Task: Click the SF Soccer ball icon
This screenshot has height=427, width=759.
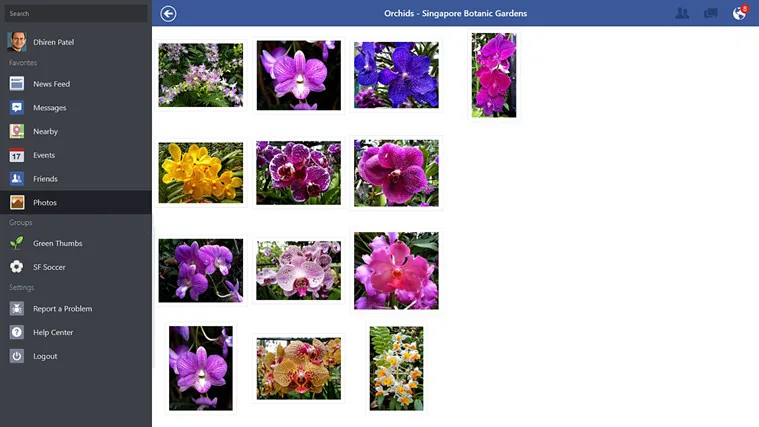Action: tap(17, 267)
